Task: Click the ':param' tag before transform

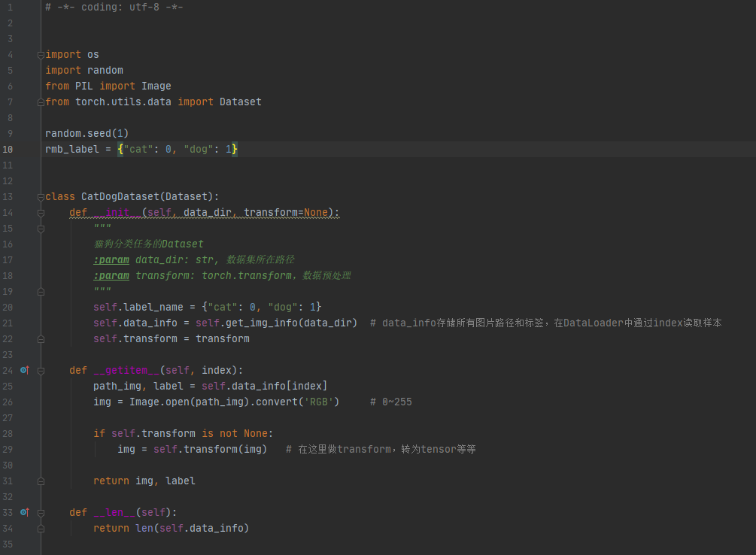Action: pos(111,276)
